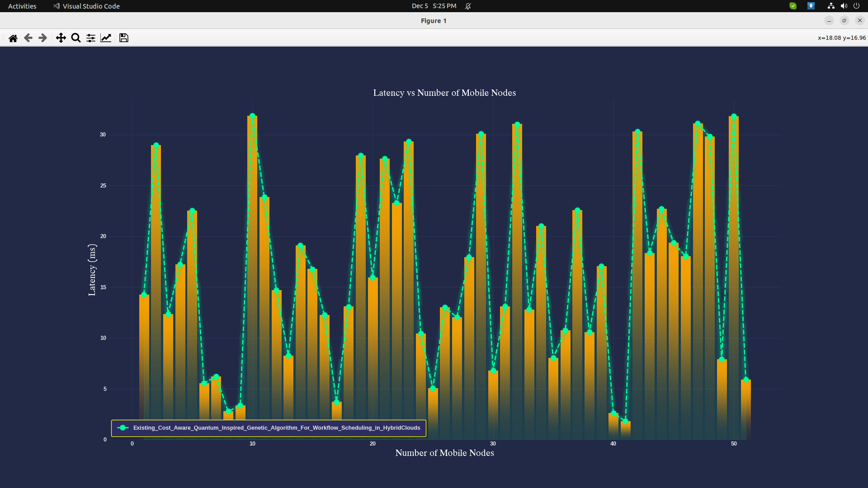Viewport: 868px width, 488px height.
Task: Click the green checkmark tray icon
Action: click(793, 6)
